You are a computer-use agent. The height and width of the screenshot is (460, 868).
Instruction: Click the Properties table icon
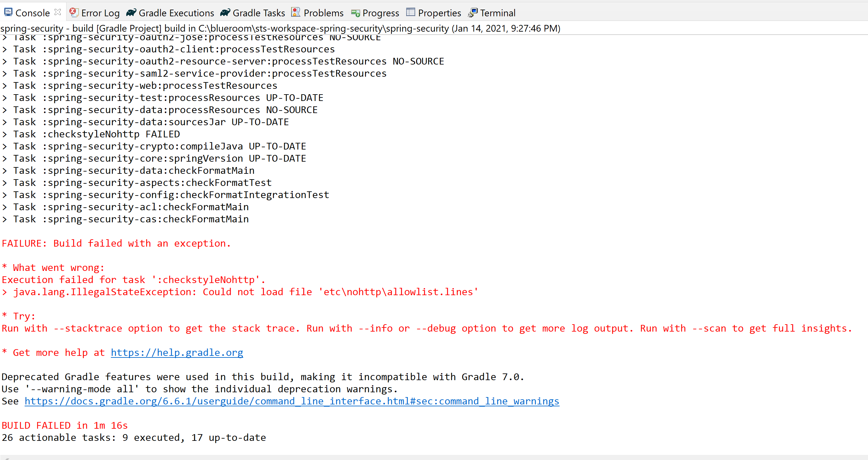tap(410, 12)
